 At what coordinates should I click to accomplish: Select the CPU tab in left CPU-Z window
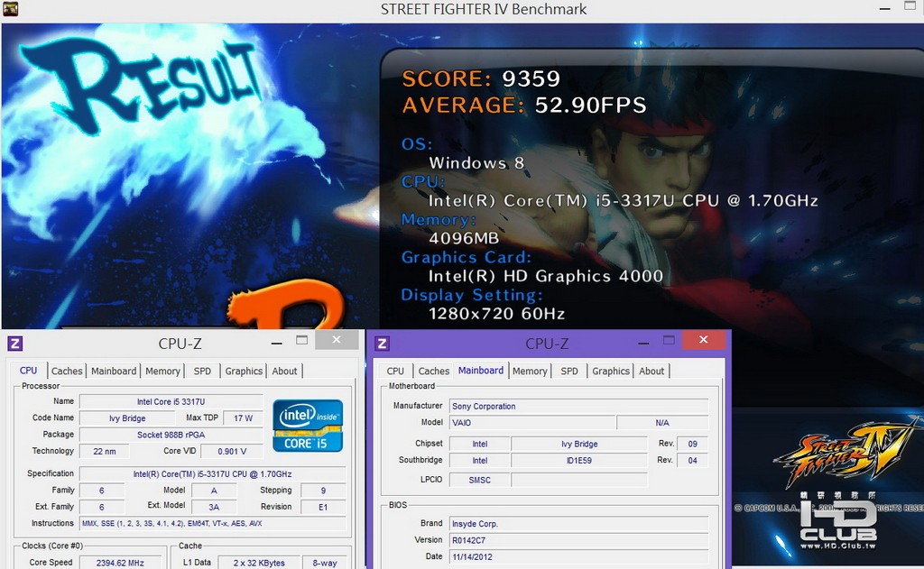pos(28,371)
